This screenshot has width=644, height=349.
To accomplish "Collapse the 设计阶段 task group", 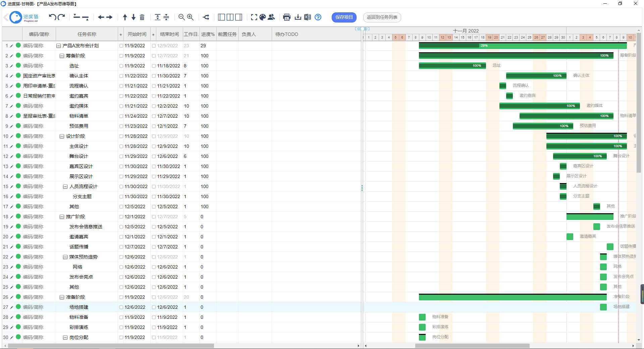I will [62, 136].
